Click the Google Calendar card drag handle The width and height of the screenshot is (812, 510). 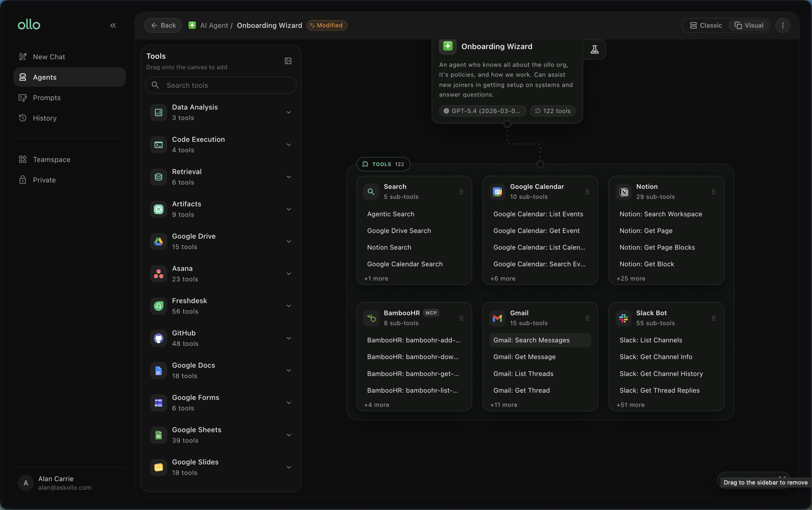[587, 192]
